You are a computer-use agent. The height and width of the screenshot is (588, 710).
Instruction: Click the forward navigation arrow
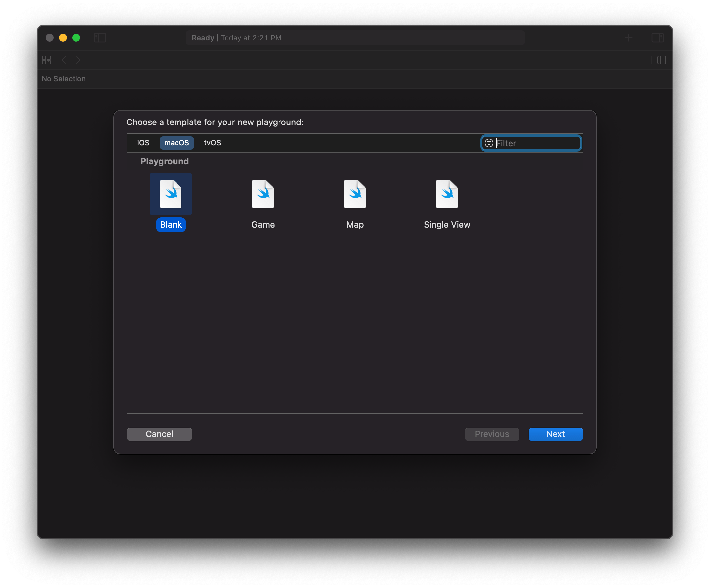pyautogui.click(x=78, y=60)
